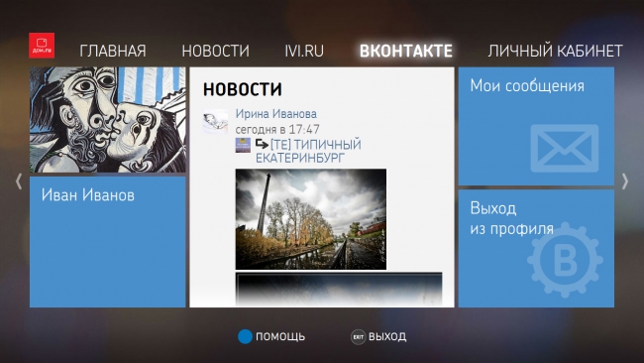The width and height of the screenshot is (644, 363).
Task: Open the НОВОСТИ feed heading
Action: tap(243, 89)
